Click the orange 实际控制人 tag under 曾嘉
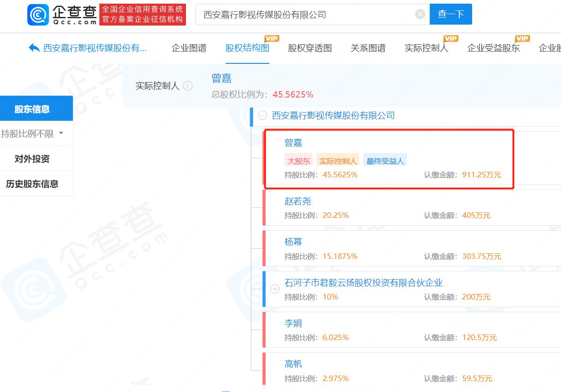 point(338,161)
